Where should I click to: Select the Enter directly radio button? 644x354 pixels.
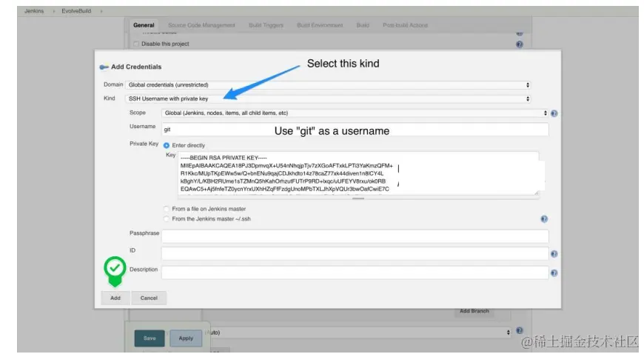pos(167,146)
